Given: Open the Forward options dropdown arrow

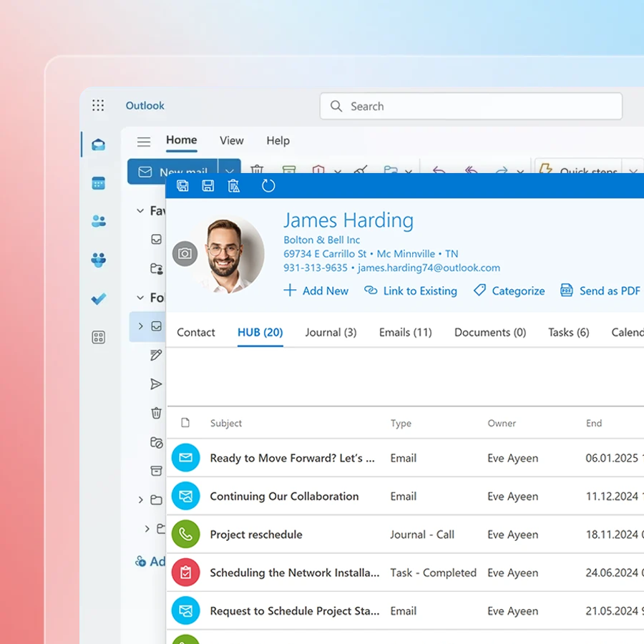Looking at the screenshot, I should tap(520, 171).
